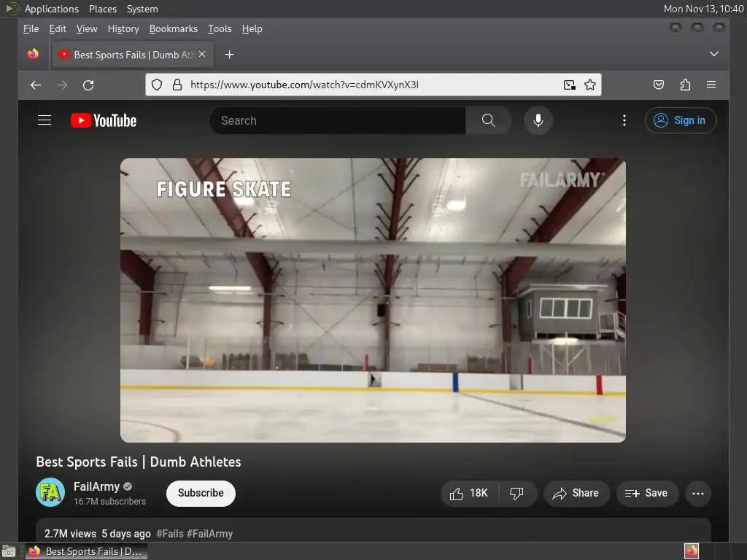View site security lock info
Viewport: 747px width, 560px height.
[177, 85]
